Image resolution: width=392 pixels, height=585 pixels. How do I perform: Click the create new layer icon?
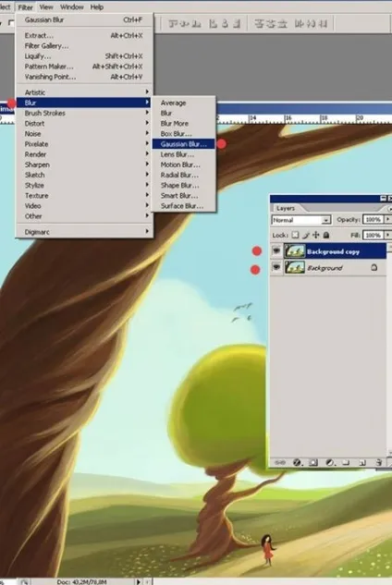pyautogui.click(x=361, y=463)
